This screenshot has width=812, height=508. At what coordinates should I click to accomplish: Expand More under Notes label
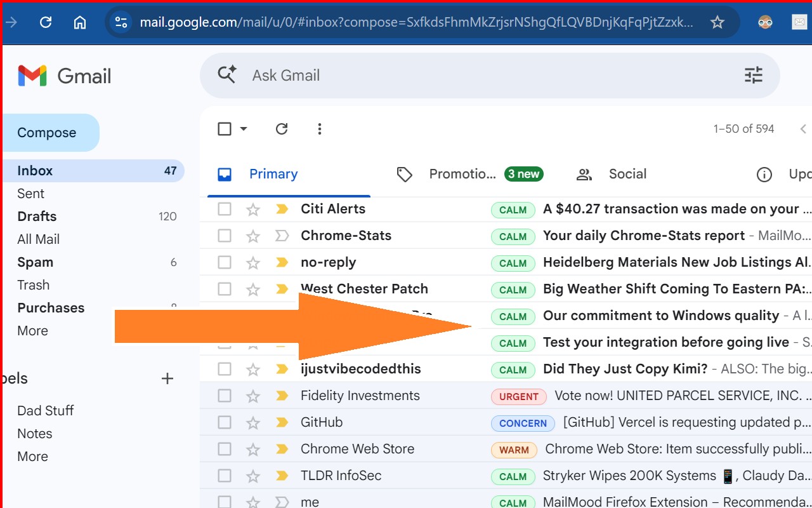[32, 457]
